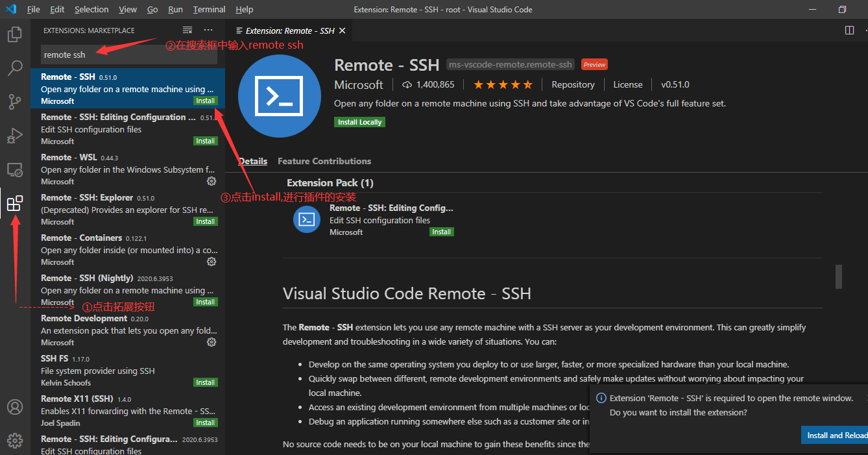Open the Extensions panel more actions menu

point(208,29)
